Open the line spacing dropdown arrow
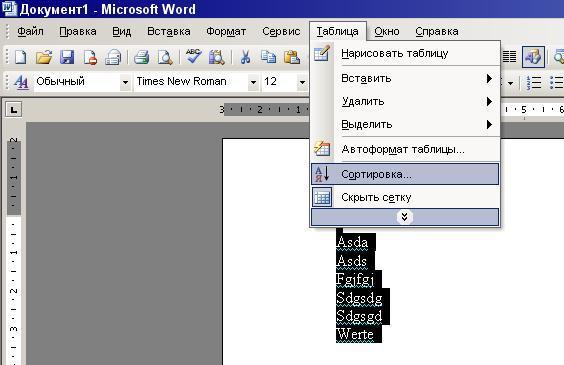The width and height of the screenshot is (564, 365). tap(510, 83)
